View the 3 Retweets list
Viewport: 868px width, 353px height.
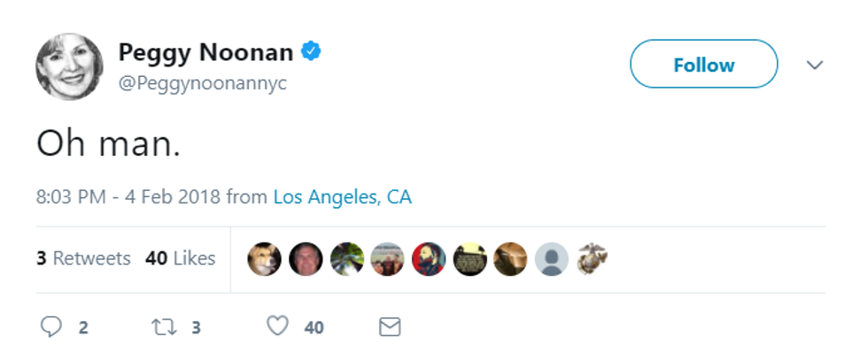(83, 258)
